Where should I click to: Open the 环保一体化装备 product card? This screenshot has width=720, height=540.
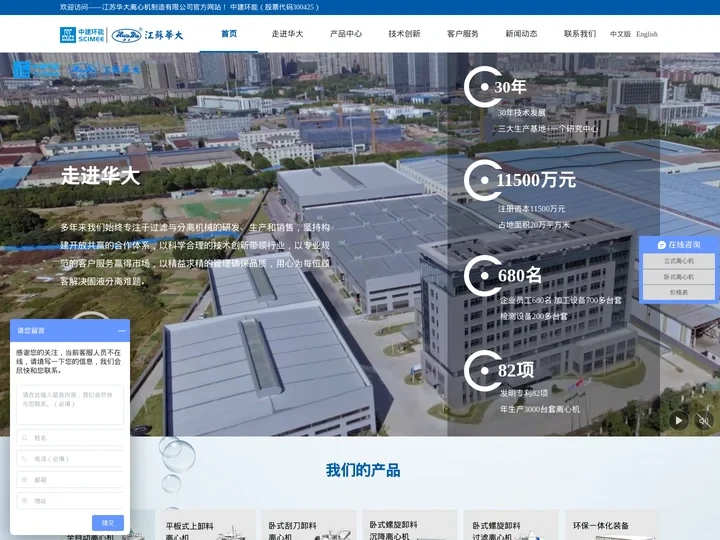[x=612, y=525]
